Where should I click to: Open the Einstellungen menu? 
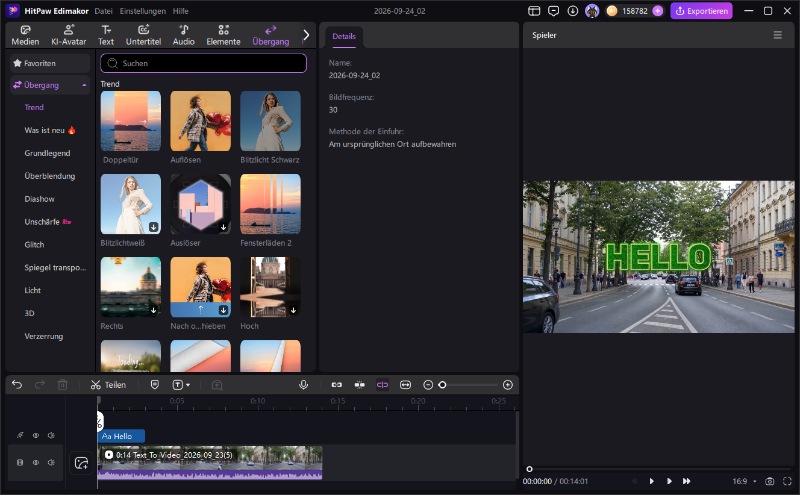tap(142, 11)
